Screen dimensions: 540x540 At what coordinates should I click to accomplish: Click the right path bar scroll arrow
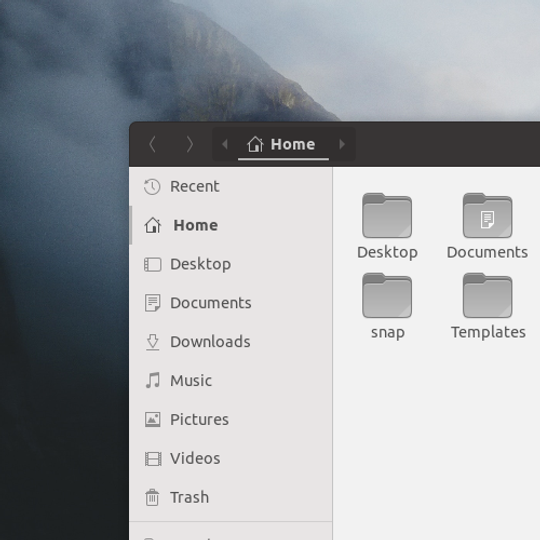coord(342,144)
